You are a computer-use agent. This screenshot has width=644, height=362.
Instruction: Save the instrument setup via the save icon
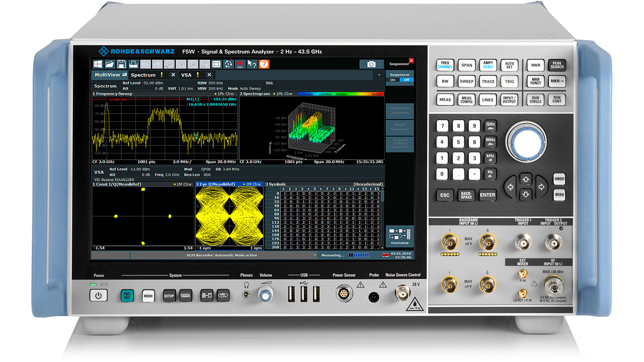click(x=122, y=64)
